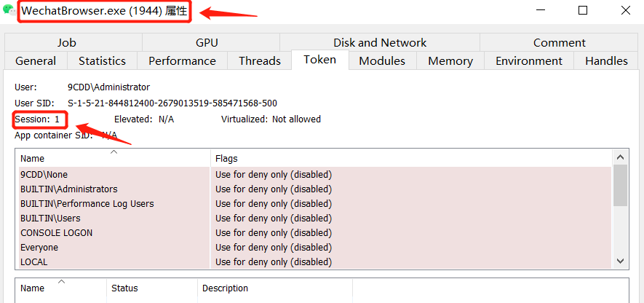
Task: Open the Statistics tab
Action: point(102,61)
